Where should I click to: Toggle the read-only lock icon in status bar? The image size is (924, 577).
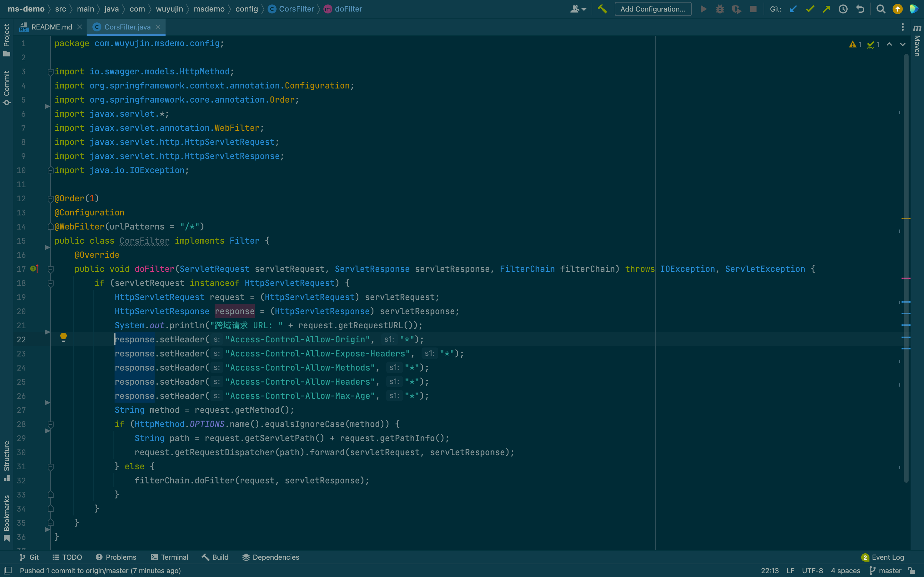912,571
